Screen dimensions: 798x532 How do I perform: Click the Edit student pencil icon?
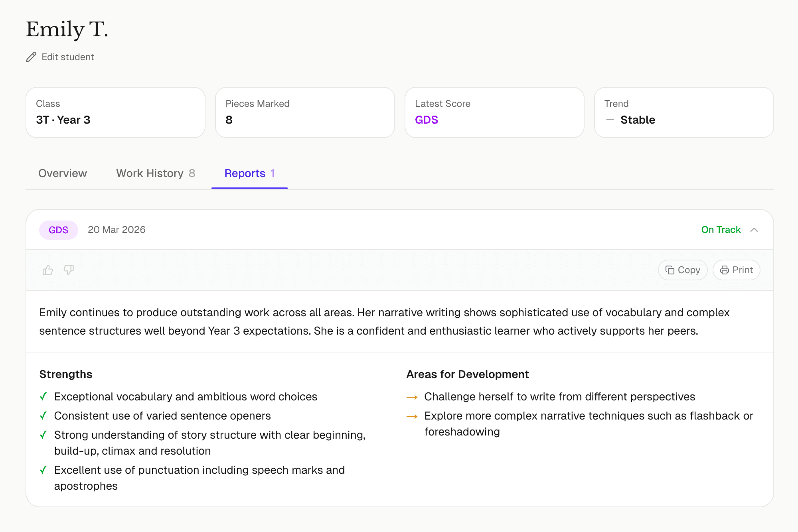point(31,57)
